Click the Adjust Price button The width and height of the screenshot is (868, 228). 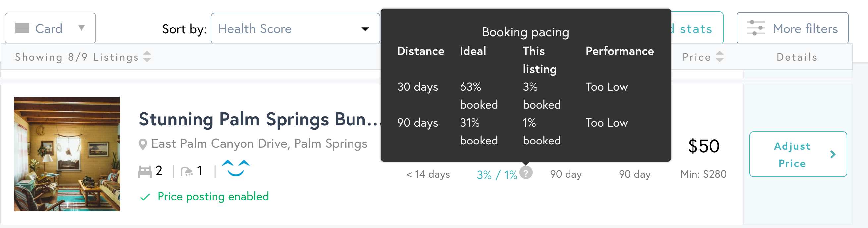(792, 154)
